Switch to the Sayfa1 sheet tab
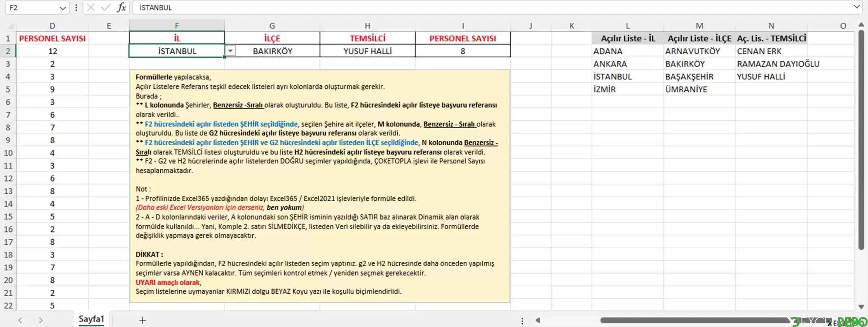The width and height of the screenshot is (868, 327). pyautogui.click(x=91, y=319)
